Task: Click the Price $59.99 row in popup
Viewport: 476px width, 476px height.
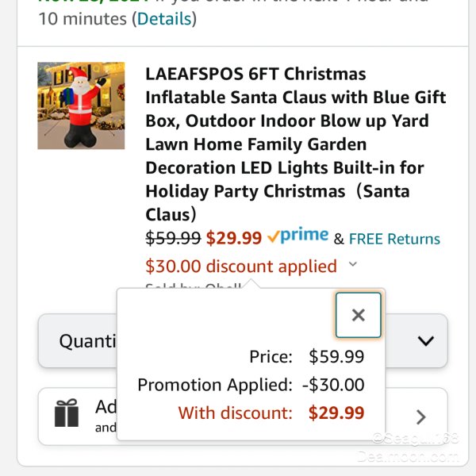Action: (x=306, y=356)
